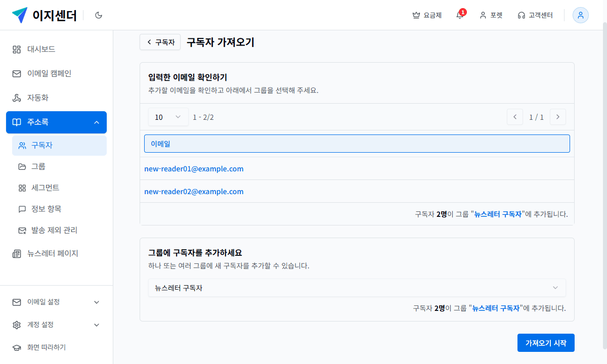Click the newspaper icon of 뉴스레터 페이지

click(17, 254)
